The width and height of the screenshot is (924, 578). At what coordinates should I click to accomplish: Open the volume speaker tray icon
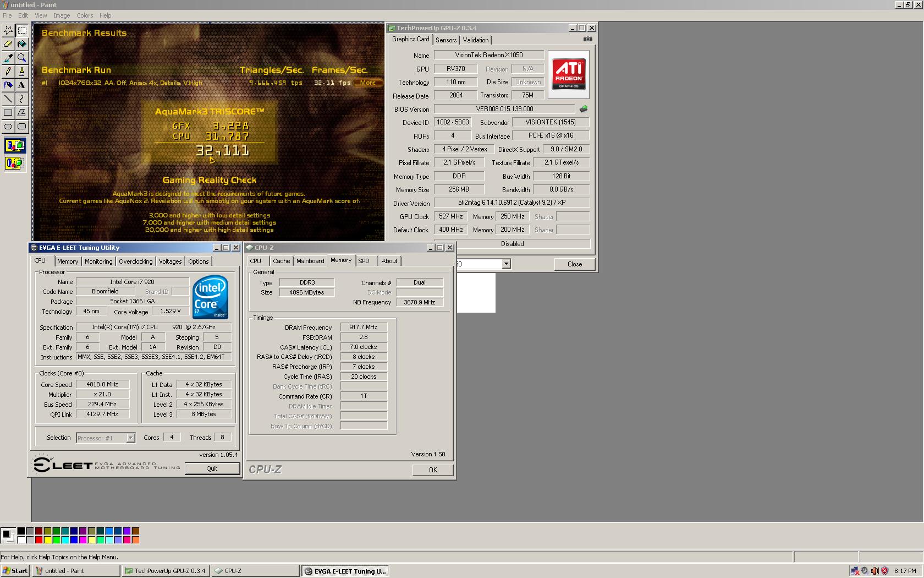pos(875,571)
